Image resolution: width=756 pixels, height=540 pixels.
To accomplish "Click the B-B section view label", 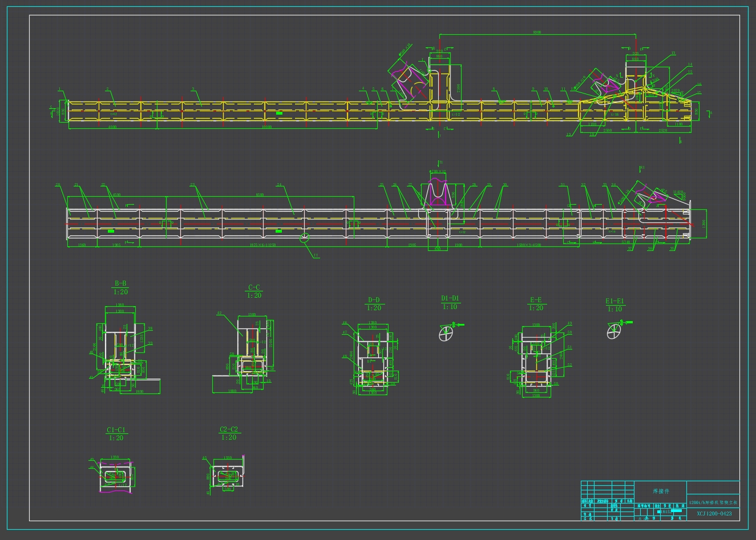I will tap(120, 283).
